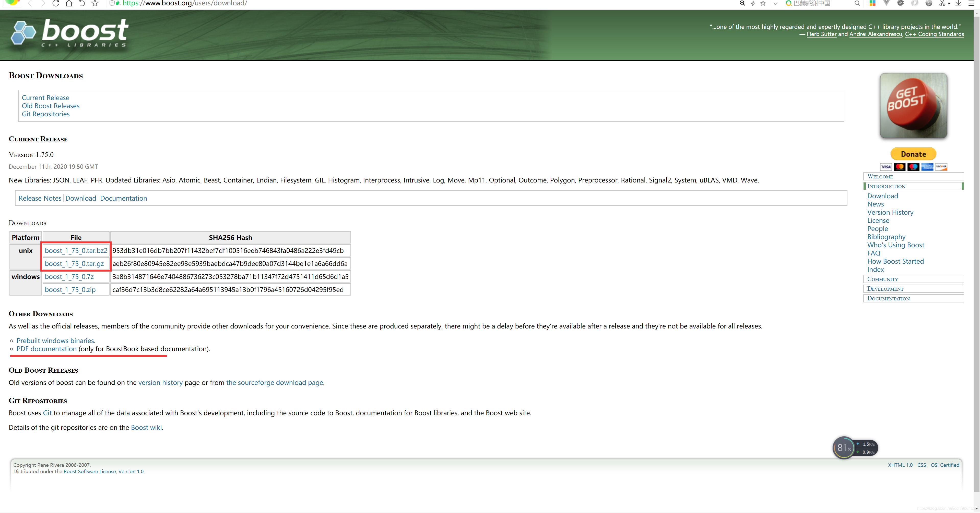Viewport: 980px width, 513px height.
Task: Click the circular page-load speed indicator
Action: pos(844,448)
